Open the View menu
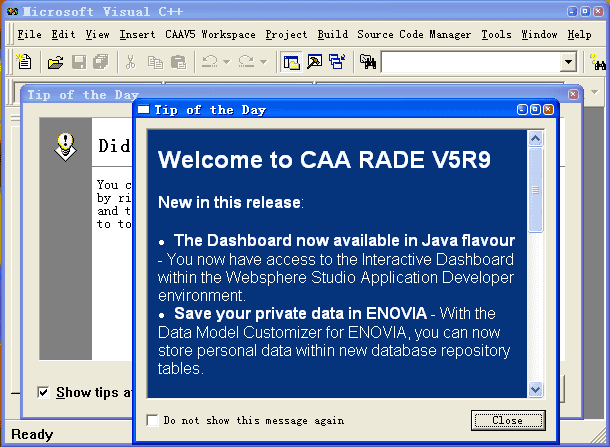 coord(97,35)
